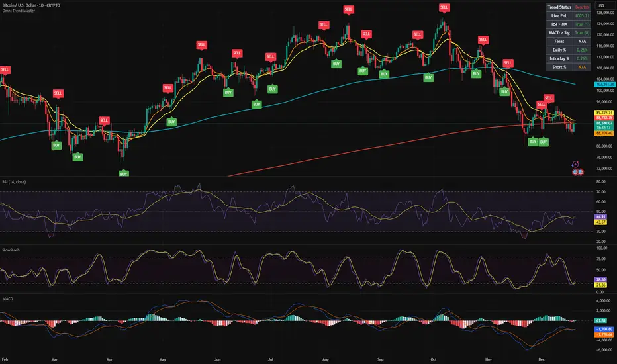This screenshot has height=364, width=617.
Task: Click the cyan 102,261.26 price label
Action: click(x=604, y=85)
